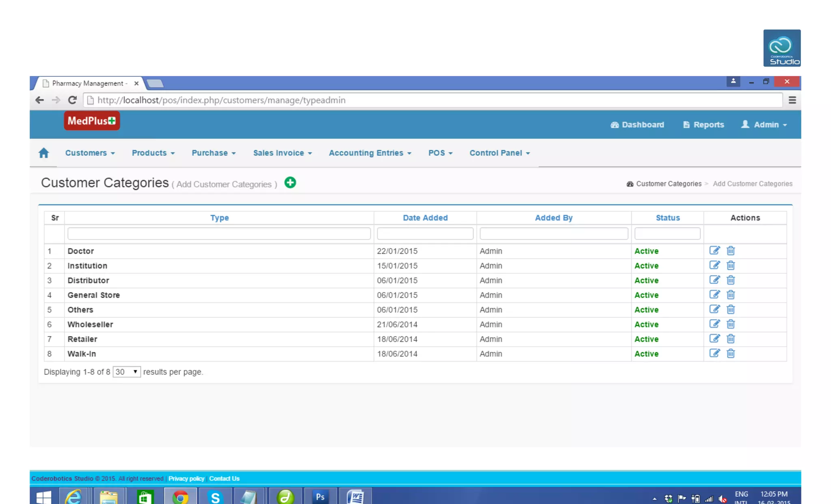
Task: Click the Type filter input field
Action: click(219, 234)
